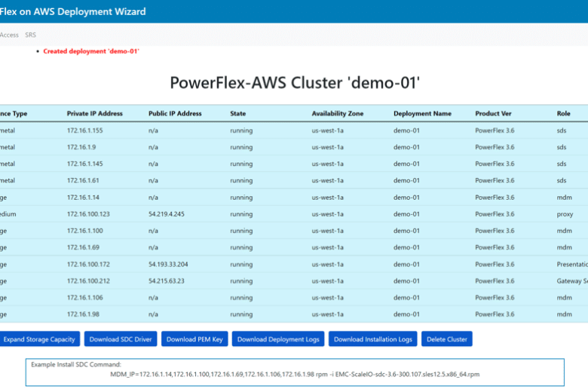This screenshot has height=389, width=588.
Task: Click 'demo-01' in 172.16.1.98 row
Action: point(406,314)
